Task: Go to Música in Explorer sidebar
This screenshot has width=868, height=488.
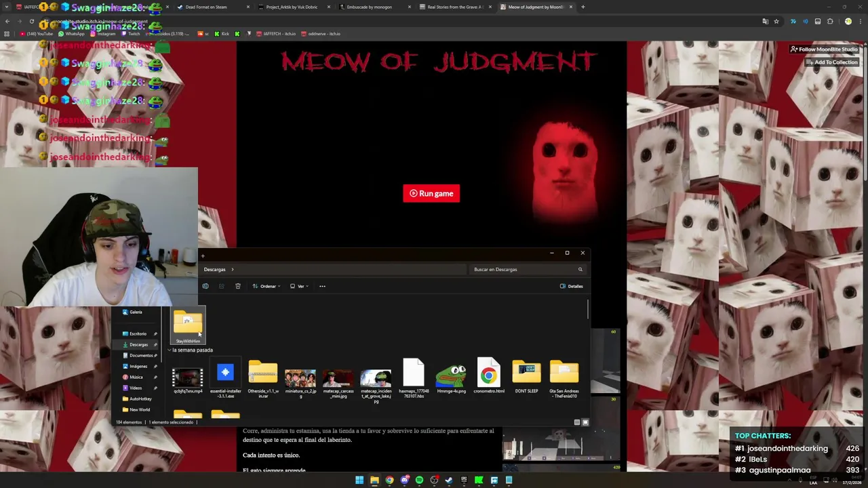Action: click(138, 377)
